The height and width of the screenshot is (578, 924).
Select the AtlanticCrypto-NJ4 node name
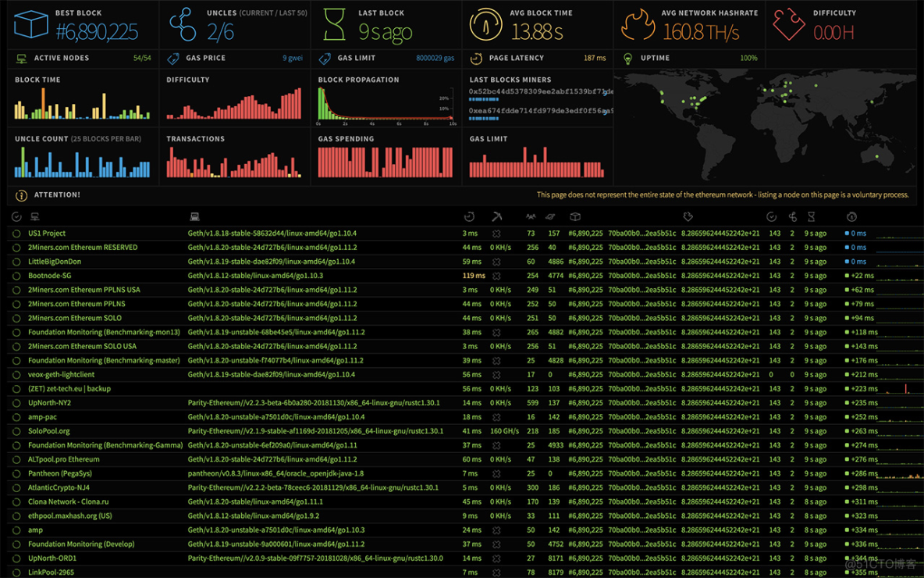tap(59, 488)
